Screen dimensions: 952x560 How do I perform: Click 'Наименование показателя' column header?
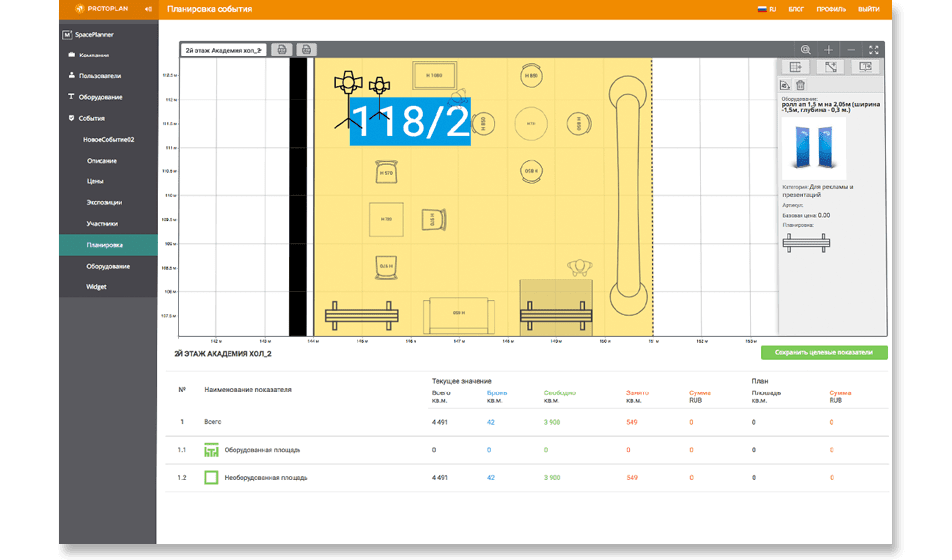tap(248, 389)
